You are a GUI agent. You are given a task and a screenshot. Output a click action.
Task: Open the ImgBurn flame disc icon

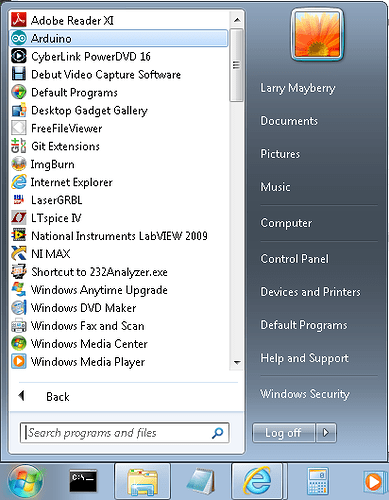(x=19, y=164)
